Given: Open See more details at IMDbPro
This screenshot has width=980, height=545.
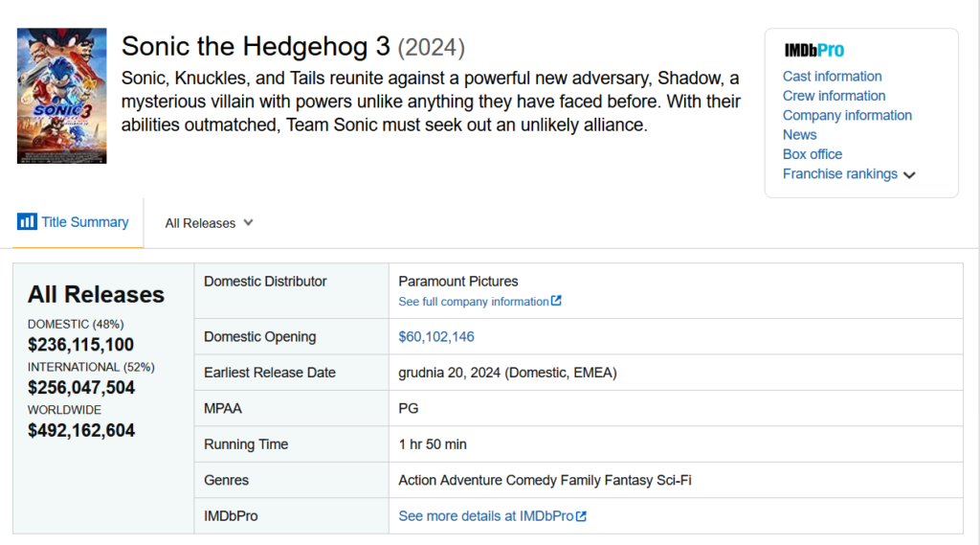Looking at the screenshot, I should pyautogui.click(x=485, y=516).
